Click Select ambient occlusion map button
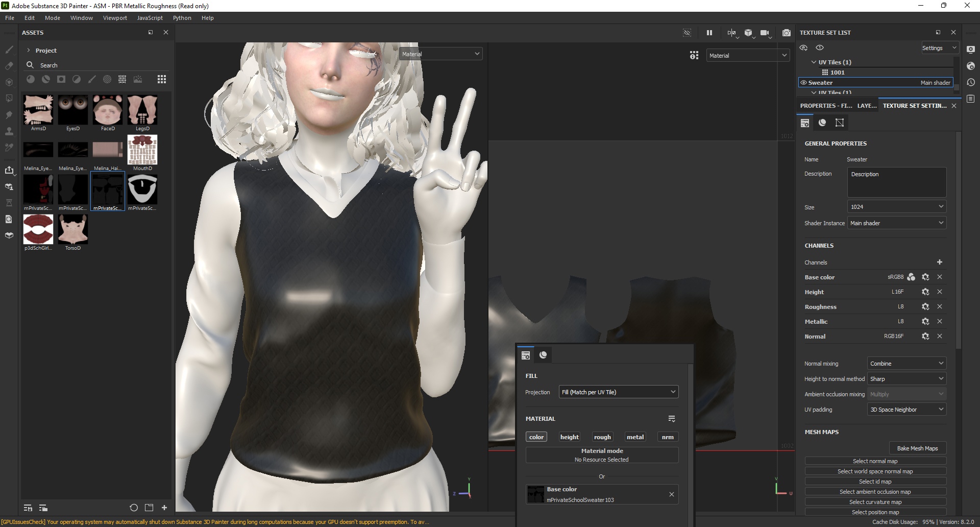Screen dimensions: 980x527 (875, 492)
